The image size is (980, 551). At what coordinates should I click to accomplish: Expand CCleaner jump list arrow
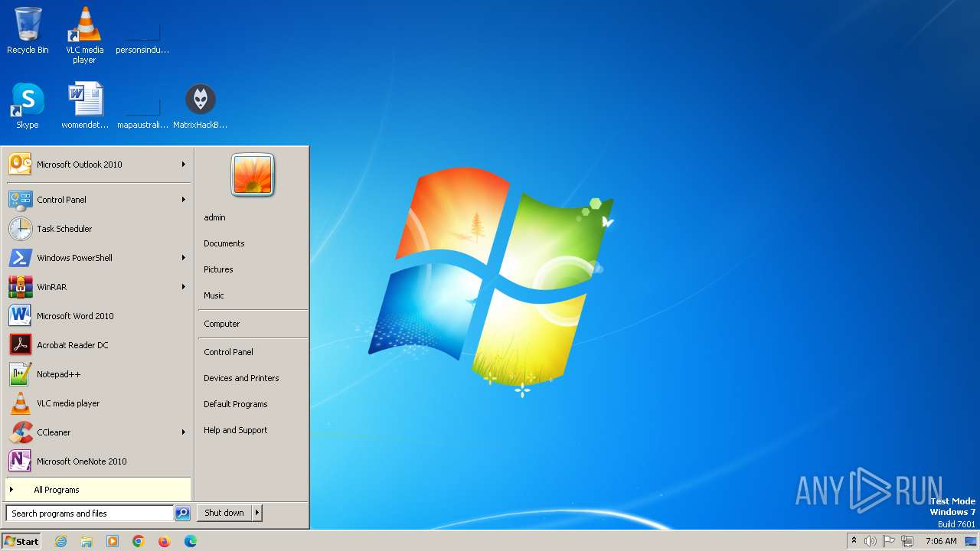pyautogui.click(x=184, y=432)
